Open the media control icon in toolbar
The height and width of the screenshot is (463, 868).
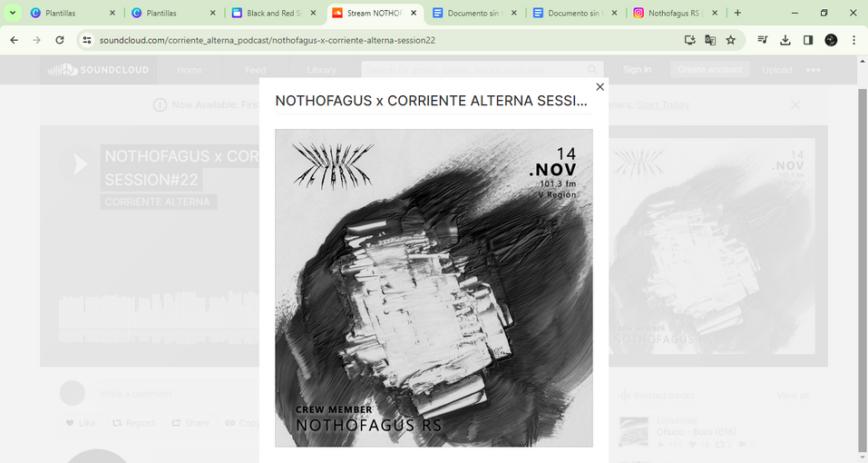(762, 40)
